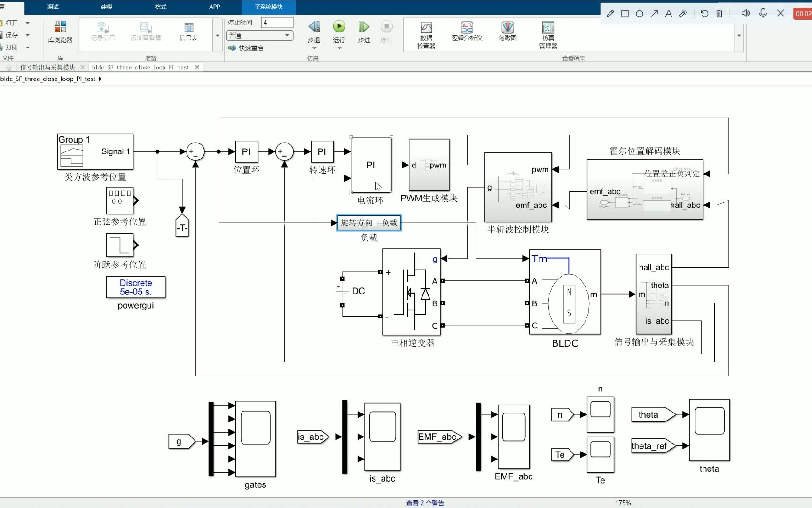Open the Signal Table (信号表)
The height and width of the screenshot is (508, 812).
188,32
